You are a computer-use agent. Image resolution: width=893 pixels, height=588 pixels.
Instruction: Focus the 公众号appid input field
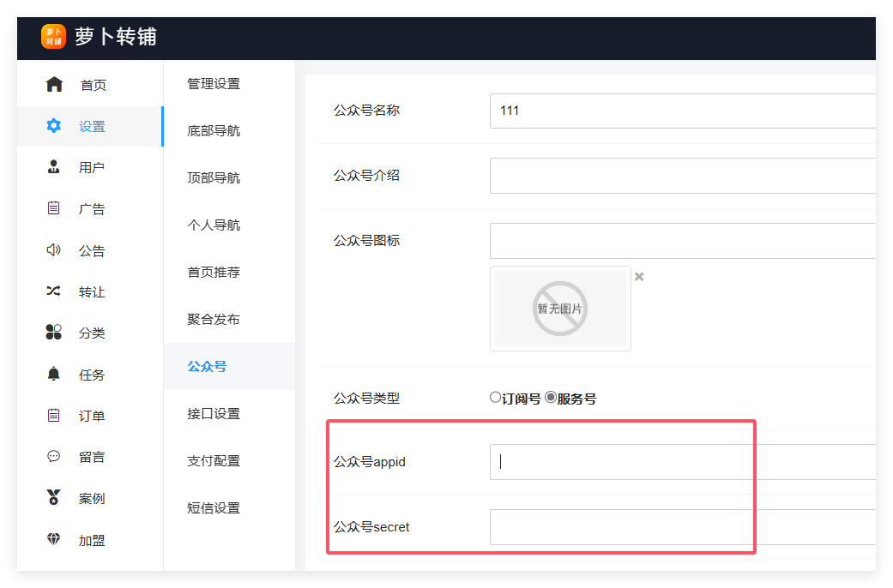(x=683, y=462)
